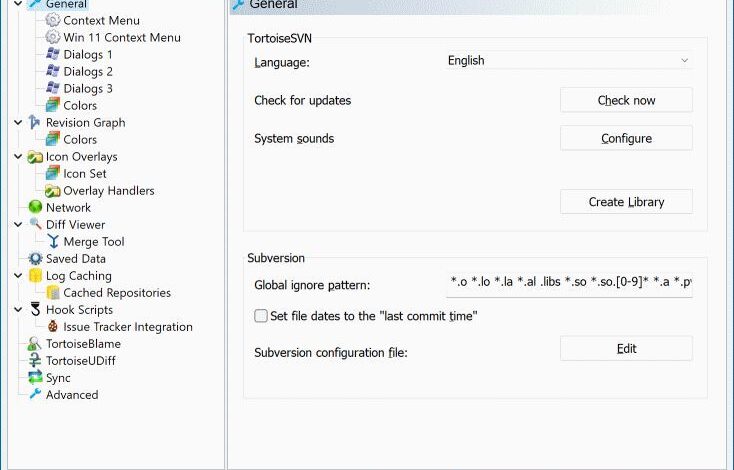Open the Advanced wrench icon entry
734x470 pixels.
tap(35, 394)
